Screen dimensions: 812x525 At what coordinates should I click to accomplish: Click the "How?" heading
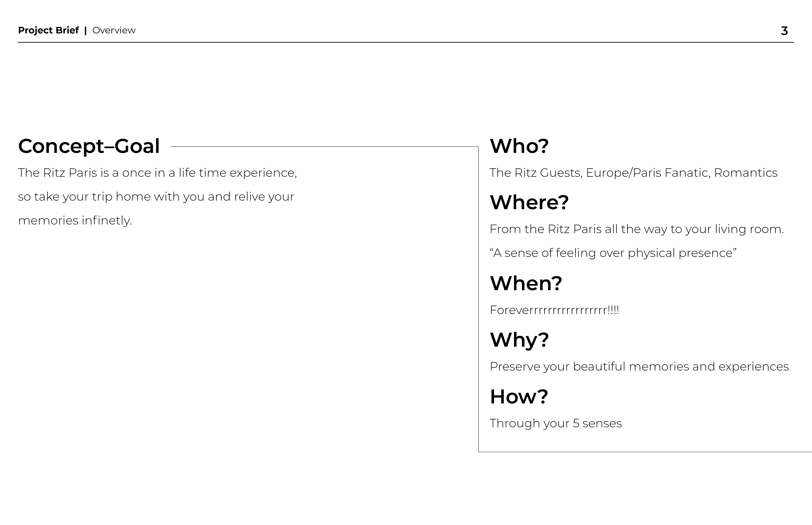[x=519, y=397]
